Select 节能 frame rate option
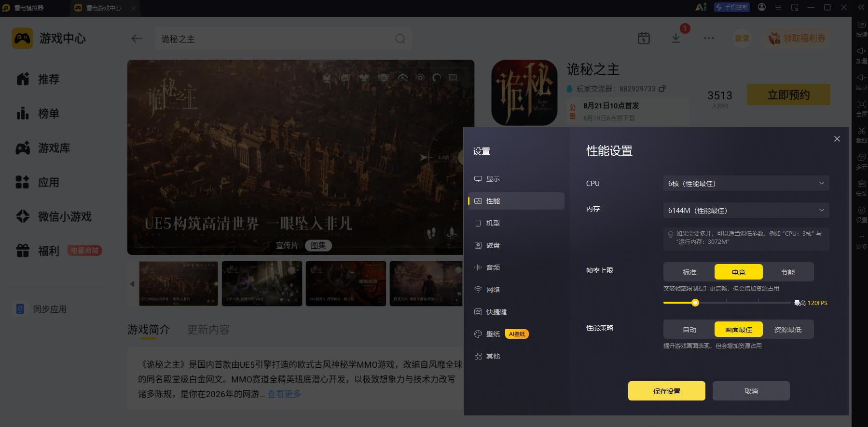Screen dimensions: 868x427 coord(788,272)
